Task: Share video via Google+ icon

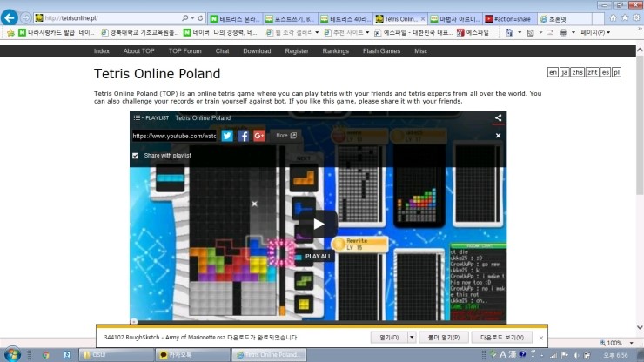Action: coord(259,136)
